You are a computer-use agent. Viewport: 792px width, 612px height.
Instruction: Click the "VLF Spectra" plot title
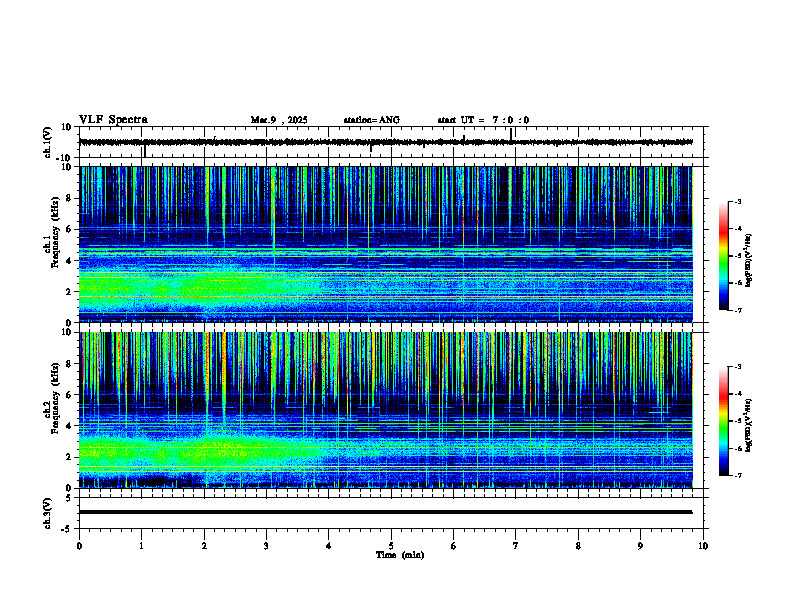point(113,120)
